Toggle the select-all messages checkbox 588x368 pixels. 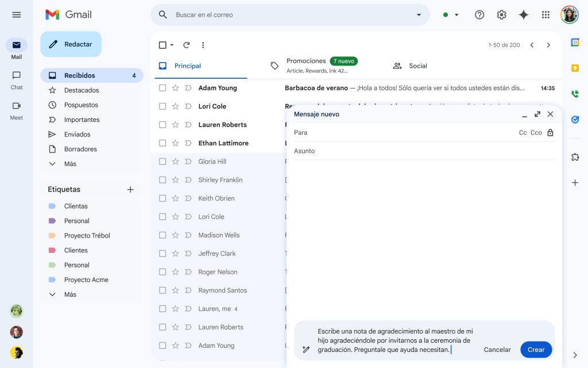pos(161,44)
